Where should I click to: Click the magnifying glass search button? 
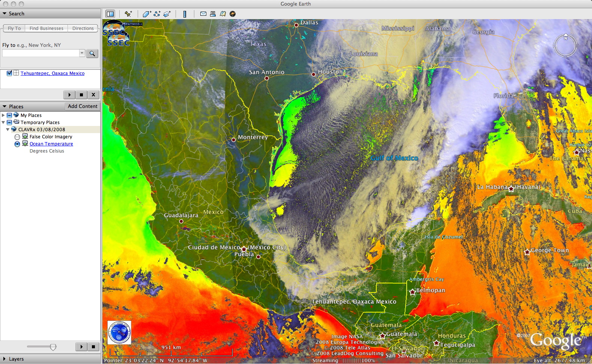92,54
